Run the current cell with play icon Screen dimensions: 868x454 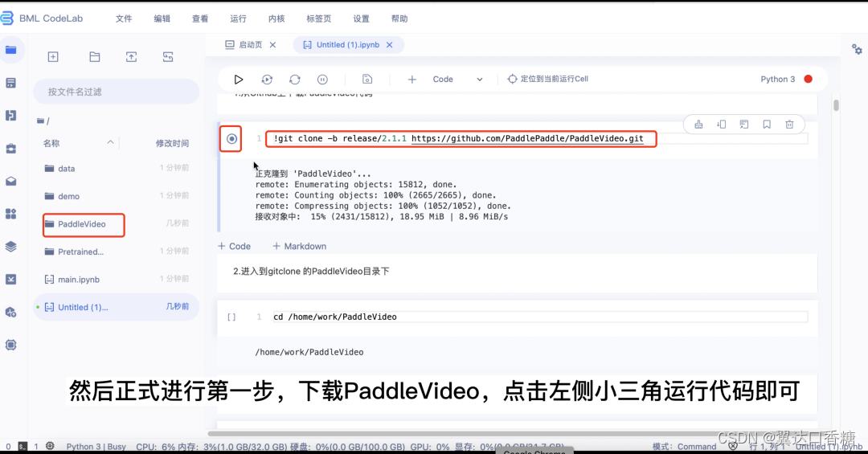click(x=238, y=80)
